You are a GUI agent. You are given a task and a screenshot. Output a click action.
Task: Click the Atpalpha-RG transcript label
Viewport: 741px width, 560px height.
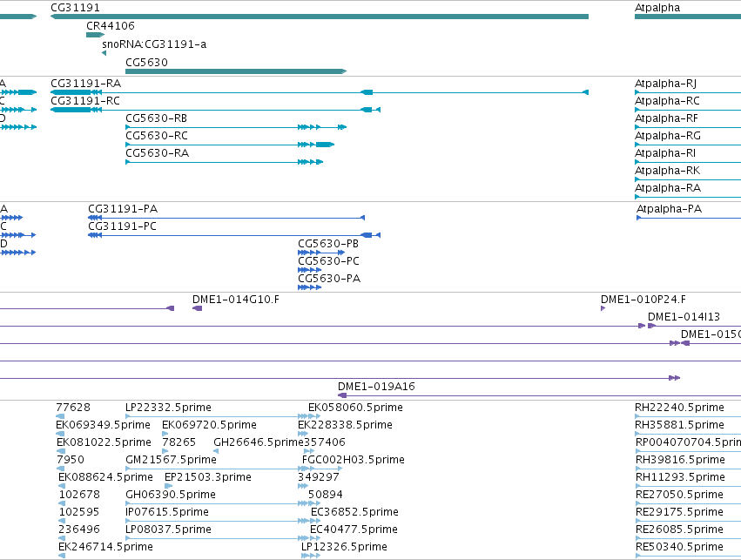click(667, 136)
